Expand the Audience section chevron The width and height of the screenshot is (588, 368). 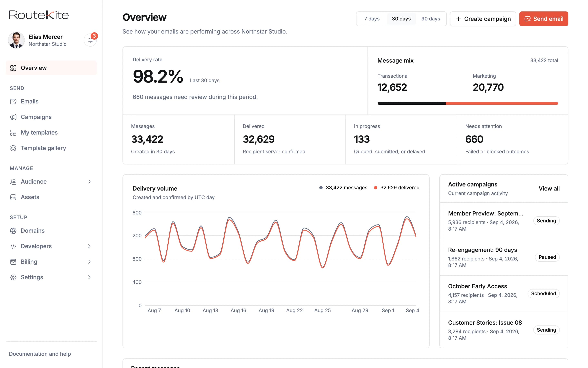pos(89,182)
